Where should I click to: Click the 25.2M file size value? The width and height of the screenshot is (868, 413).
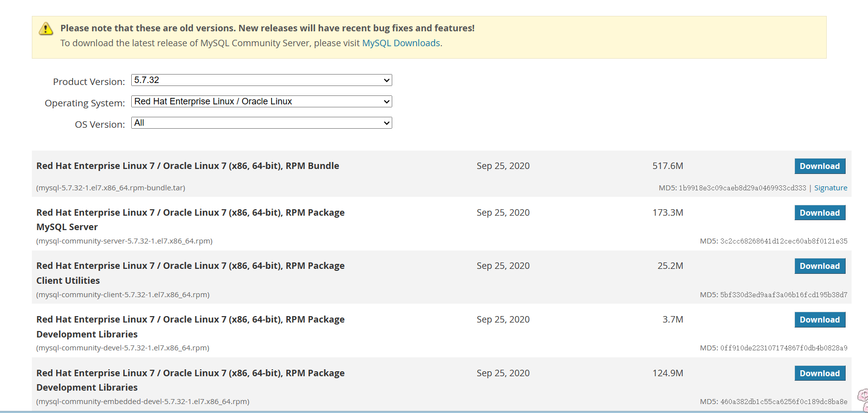[x=670, y=266]
